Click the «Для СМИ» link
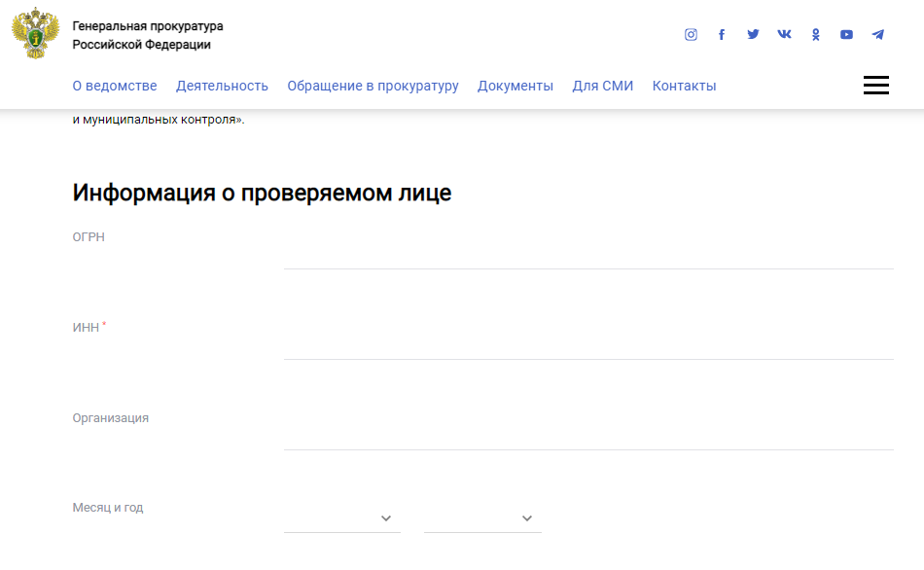Image resolution: width=924 pixels, height=570 pixels. [x=602, y=86]
